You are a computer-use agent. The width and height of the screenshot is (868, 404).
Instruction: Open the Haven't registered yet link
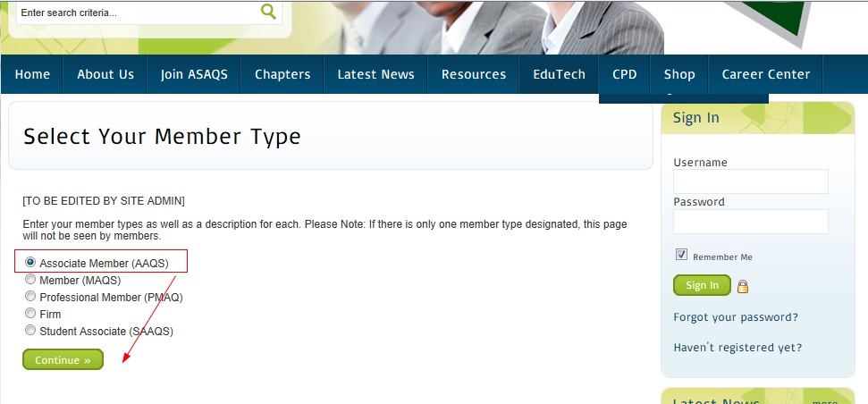pyautogui.click(x=737, y=348)
